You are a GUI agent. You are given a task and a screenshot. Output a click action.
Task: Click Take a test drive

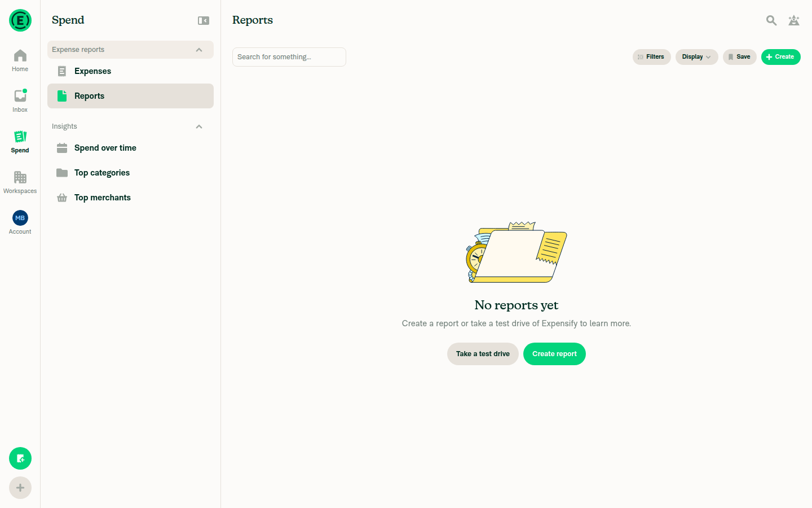point(483,354)
